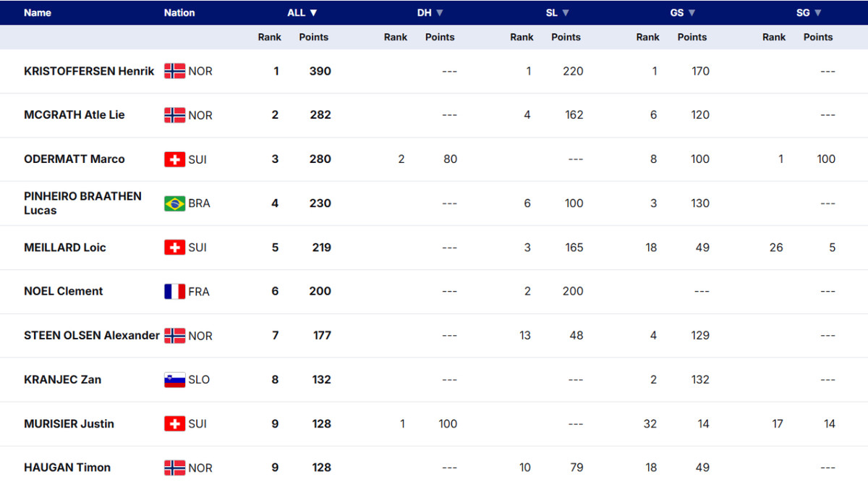
Task: Click Switzerland flag next to Murisier Justin
Action: pos(174,424)
